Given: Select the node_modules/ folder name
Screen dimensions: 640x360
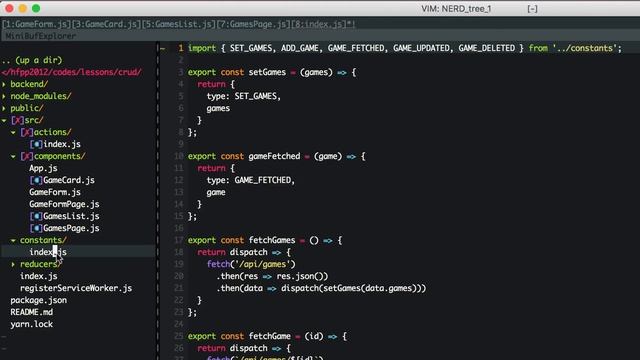Looking at the screenshot, I should [41, 96].
